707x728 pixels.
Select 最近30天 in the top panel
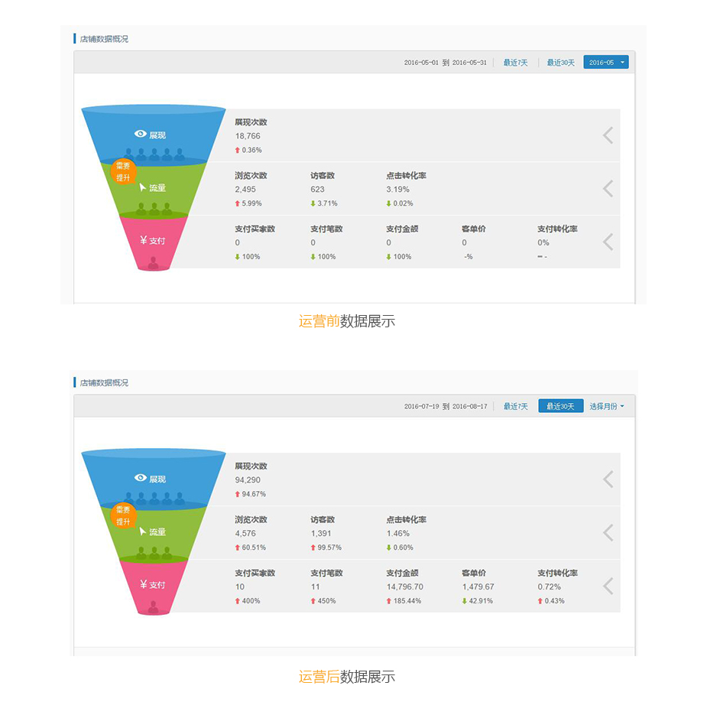tap(560, 62)
